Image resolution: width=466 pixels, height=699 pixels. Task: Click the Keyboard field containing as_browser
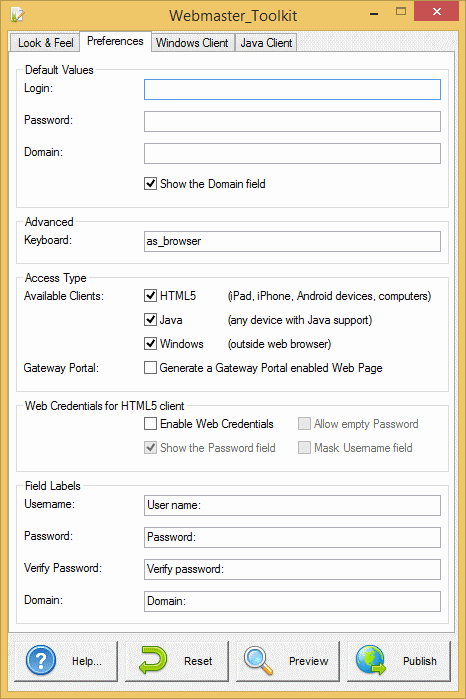point(292,241)
